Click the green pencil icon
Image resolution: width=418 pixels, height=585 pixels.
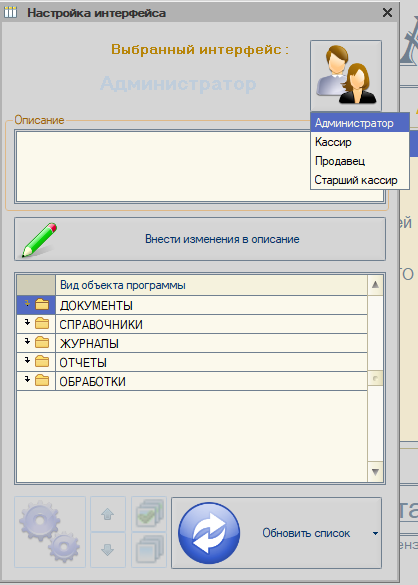point(39,240)
